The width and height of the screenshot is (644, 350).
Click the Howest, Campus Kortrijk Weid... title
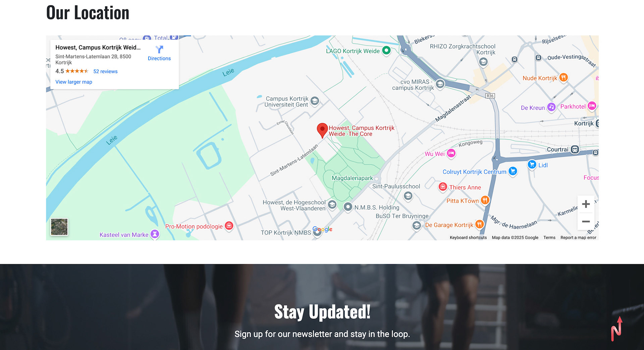[x=98, y=48]
